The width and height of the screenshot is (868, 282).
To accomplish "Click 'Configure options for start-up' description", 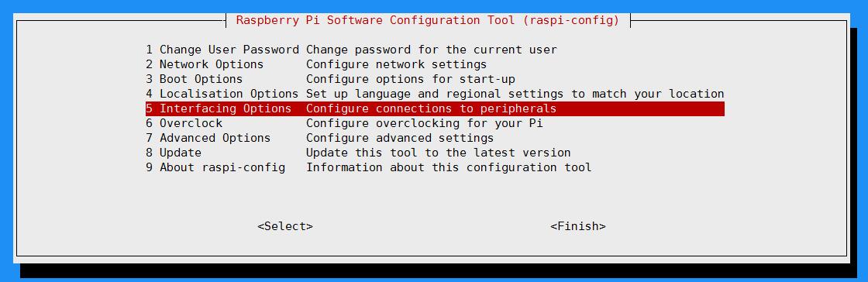I will pyautogui.click(x=411, y=79).
